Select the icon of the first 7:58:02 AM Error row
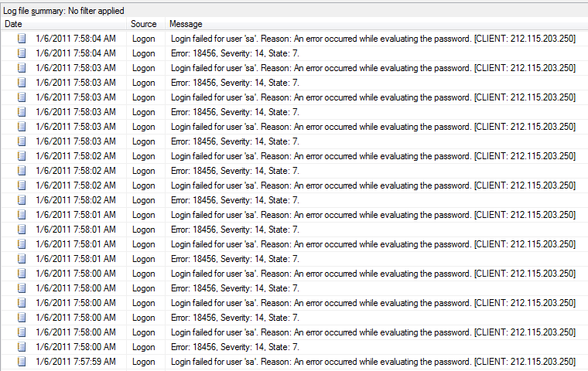 click(22, 171)
